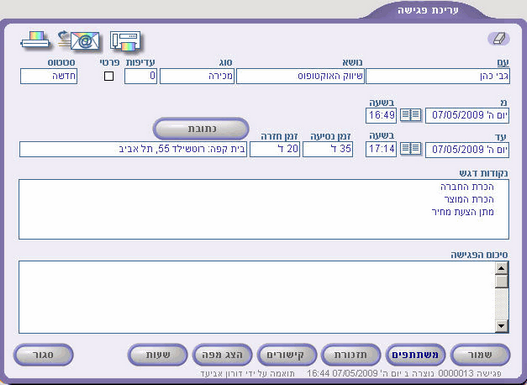Select the סוג type field showing מכירה
Screen dimensions: 527x385
[197, 76]
